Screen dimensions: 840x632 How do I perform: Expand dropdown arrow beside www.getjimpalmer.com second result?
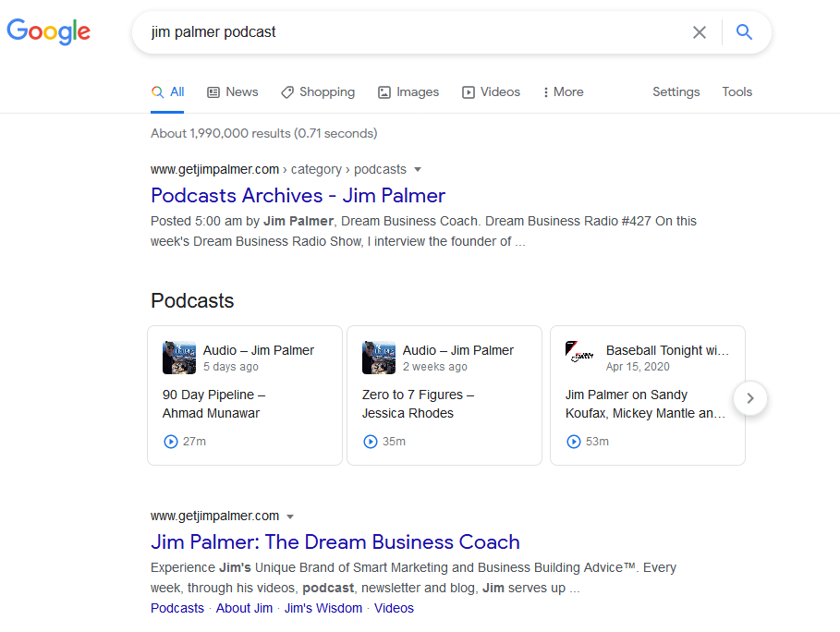[290, 517]
